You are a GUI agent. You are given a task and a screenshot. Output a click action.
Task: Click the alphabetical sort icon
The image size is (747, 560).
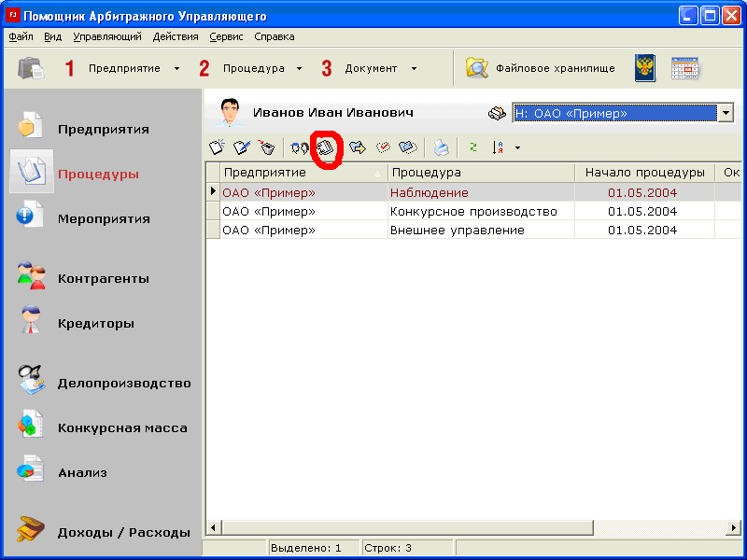[x=498, y=148]
